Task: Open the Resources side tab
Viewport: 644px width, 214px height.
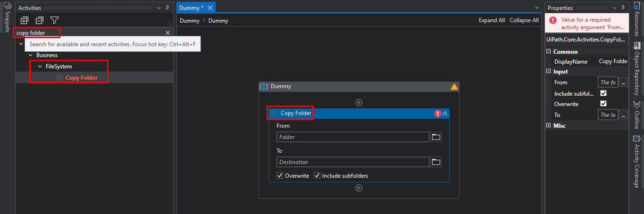Action: [x=637, y=19]
